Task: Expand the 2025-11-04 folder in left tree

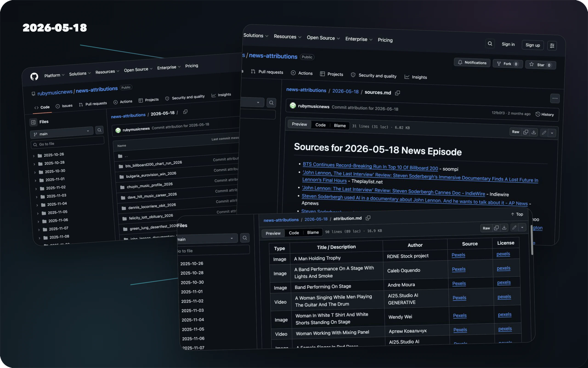Action: tap(37, 205)
